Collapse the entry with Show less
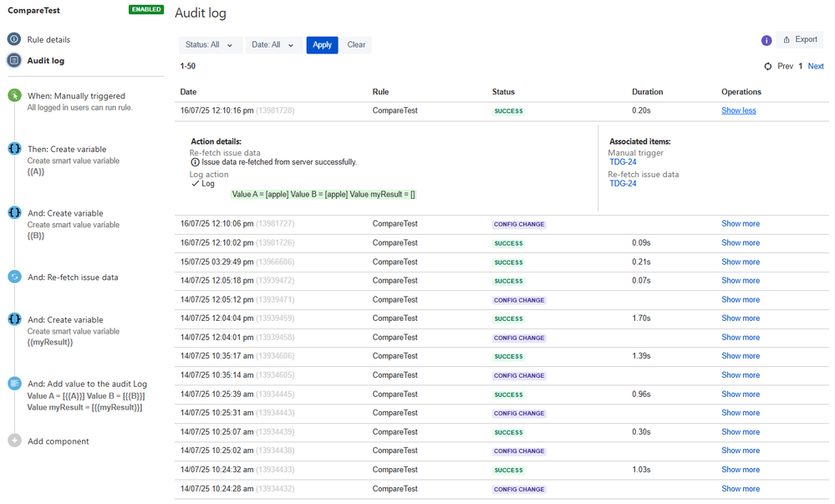This screenshot has width=835, height=504. (x=739, y=110)
